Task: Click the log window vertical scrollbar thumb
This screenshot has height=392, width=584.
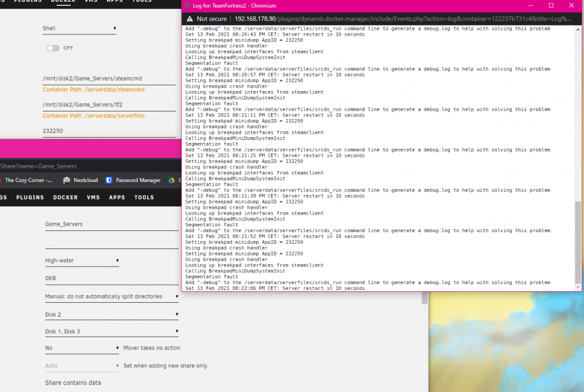Action: point(578,242)
